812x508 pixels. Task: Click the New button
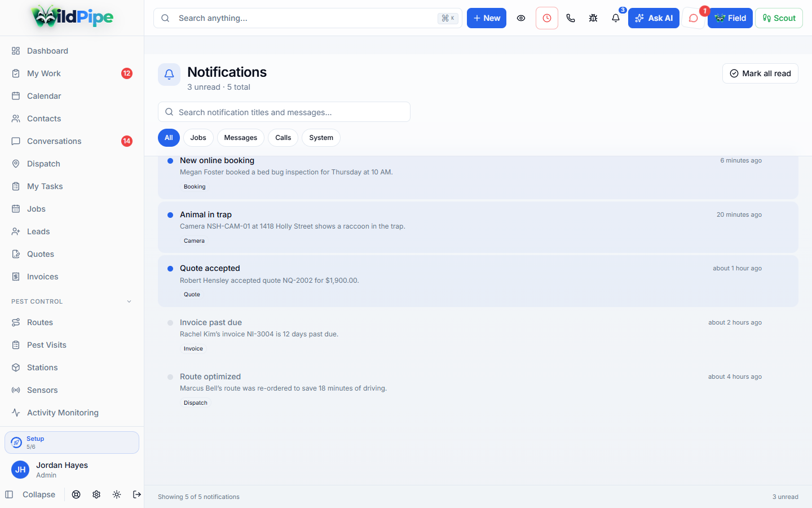(487, 18)
